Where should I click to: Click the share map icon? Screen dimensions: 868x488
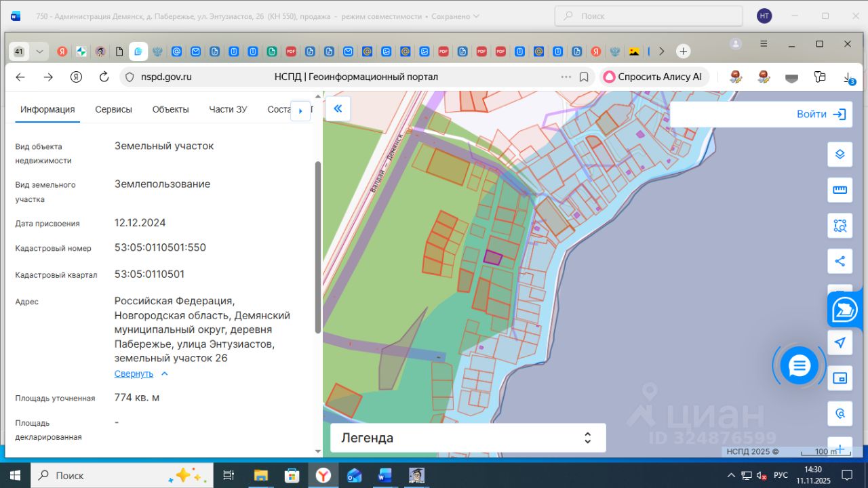tap(840, 261)
